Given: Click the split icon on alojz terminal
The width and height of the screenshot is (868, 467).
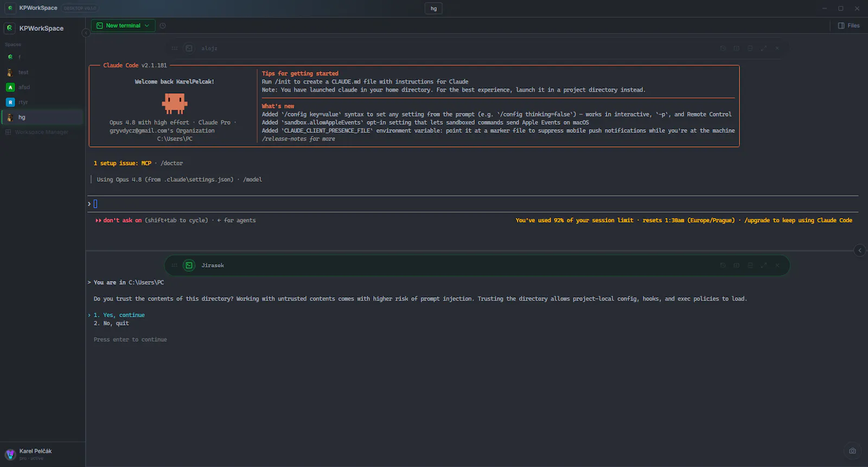Looking at the screenshot, I should point(736,48).
